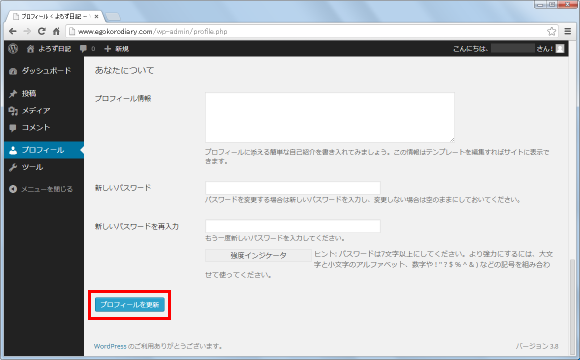Visit site via home icon よろず日記
The width and height of the screenshot is (580, 360).
pyautogui.click(x=49, y=49)
